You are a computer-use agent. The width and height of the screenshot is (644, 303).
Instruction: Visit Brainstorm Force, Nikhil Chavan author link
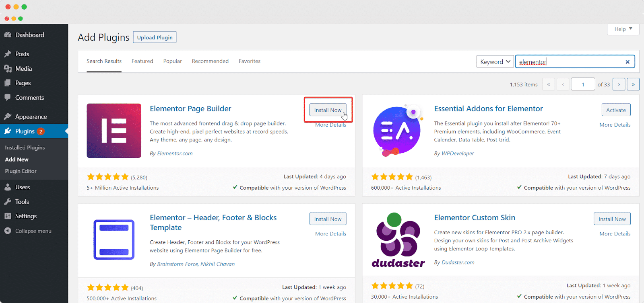pyautogui.click(x=196, y=264)
